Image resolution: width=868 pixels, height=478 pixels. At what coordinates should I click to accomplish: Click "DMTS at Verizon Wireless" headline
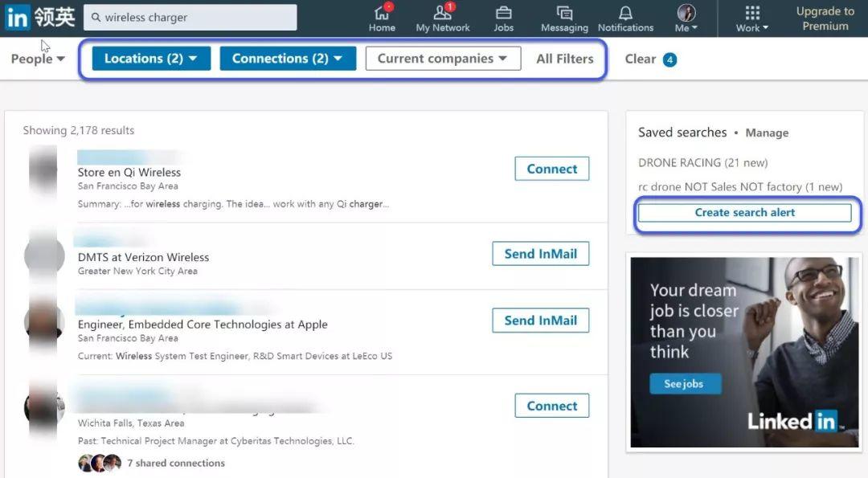click(143, 257)
